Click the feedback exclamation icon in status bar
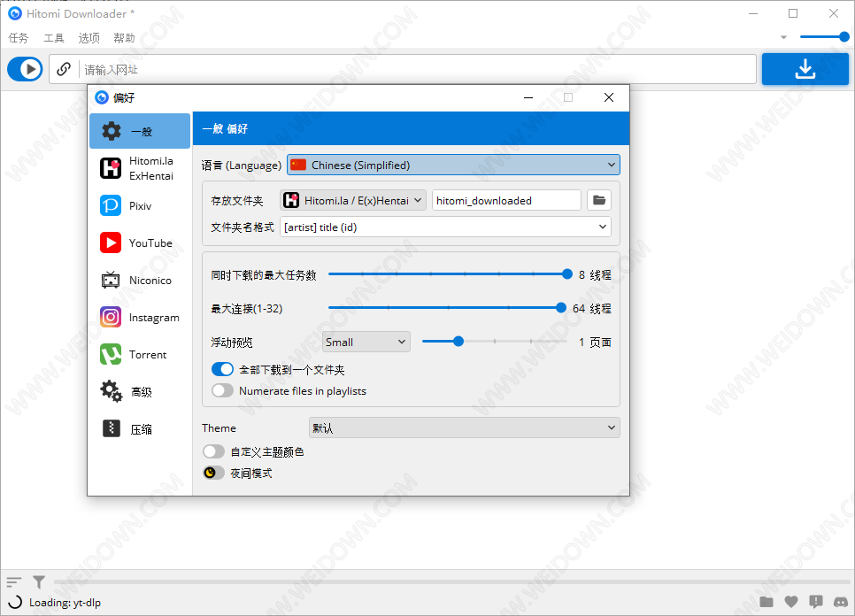 pos(816,602)
